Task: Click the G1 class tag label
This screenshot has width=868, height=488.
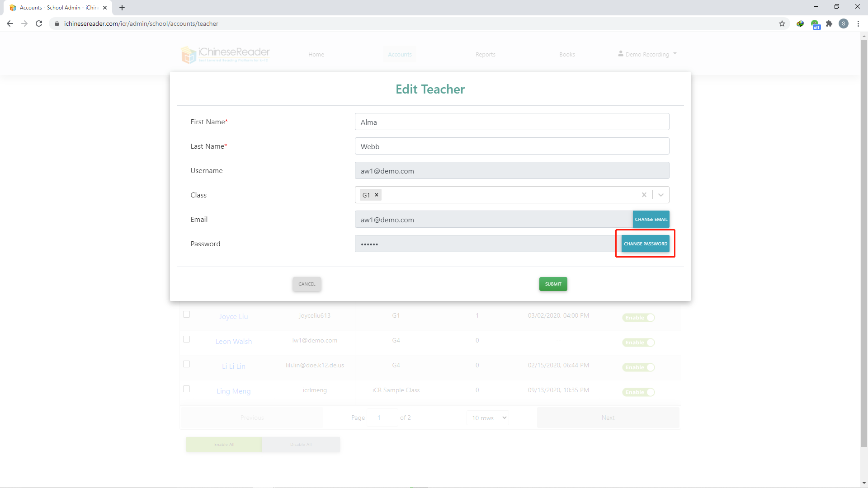Action: pyautogui.click(x=366, y=195)
